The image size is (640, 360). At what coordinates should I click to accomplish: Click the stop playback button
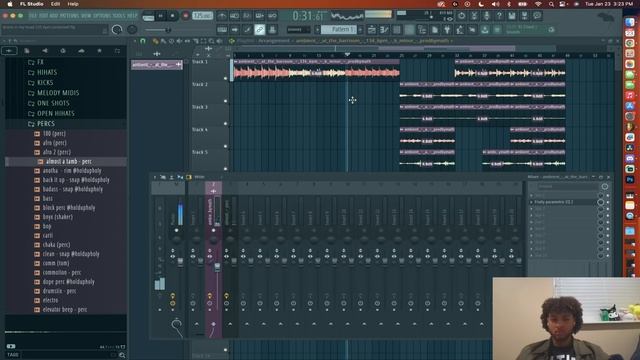[172, 16]
